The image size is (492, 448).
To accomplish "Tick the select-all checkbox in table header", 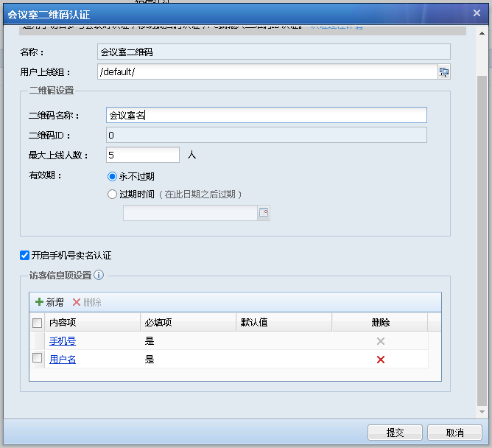I will tap(38, 323).
